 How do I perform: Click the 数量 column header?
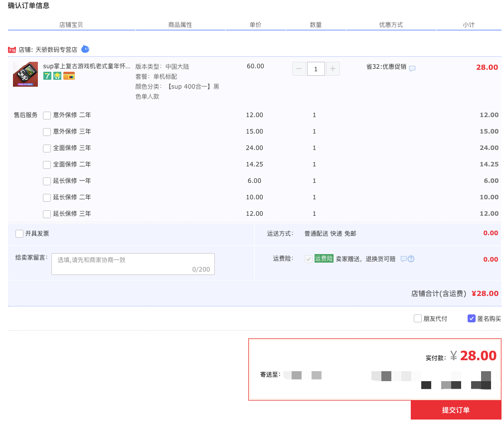click(x=316, y=25)
